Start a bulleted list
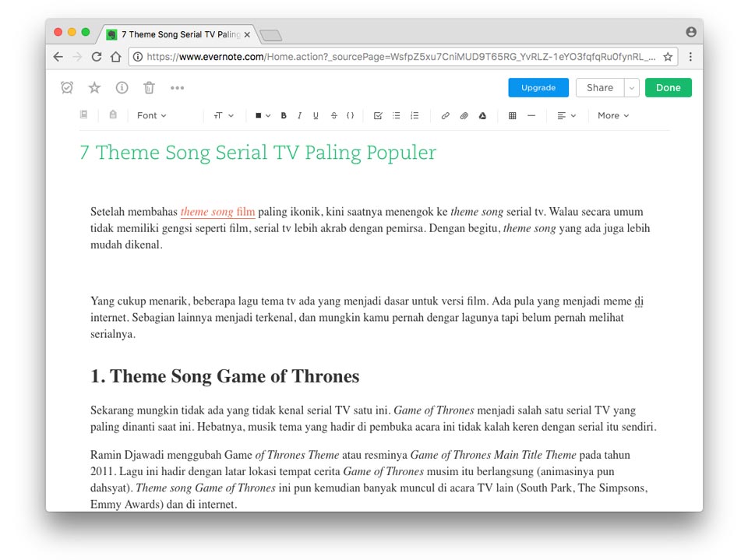 [x=397, y=115]
